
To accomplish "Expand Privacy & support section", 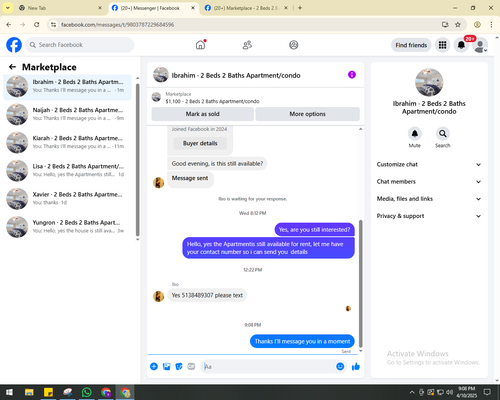I will (429, 216).
